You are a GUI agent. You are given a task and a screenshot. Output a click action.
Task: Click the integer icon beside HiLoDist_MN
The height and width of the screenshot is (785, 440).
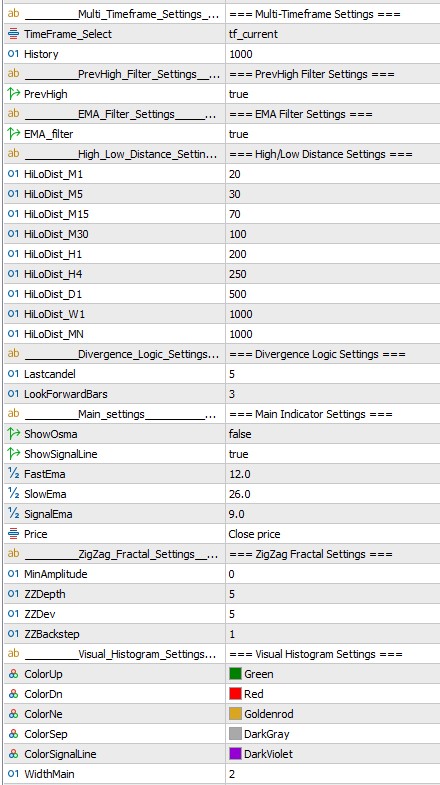[x=14, y=334]
